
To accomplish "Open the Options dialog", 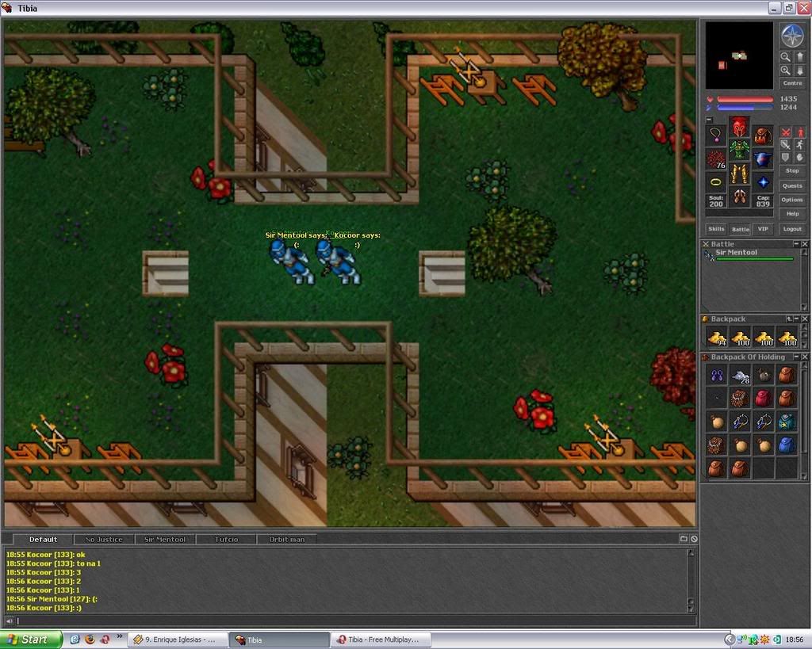I will coord(792,200).
